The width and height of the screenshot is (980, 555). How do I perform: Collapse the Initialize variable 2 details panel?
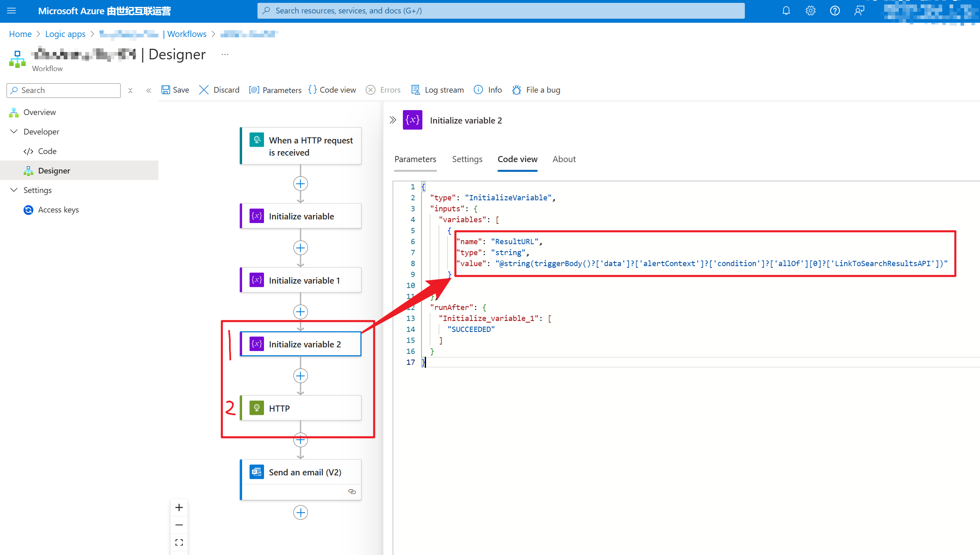pyautogui.click(x=393, y=120)
